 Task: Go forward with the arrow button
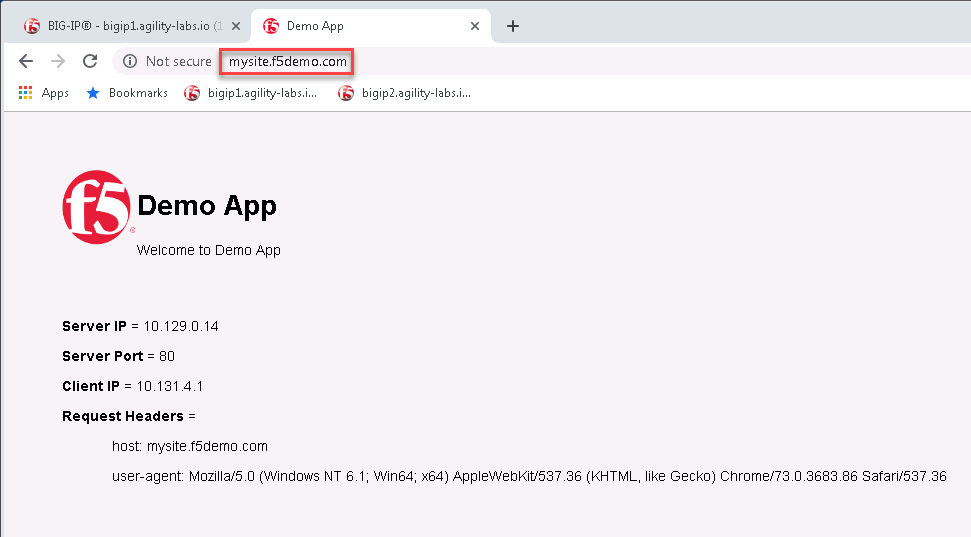coord(58,61)
